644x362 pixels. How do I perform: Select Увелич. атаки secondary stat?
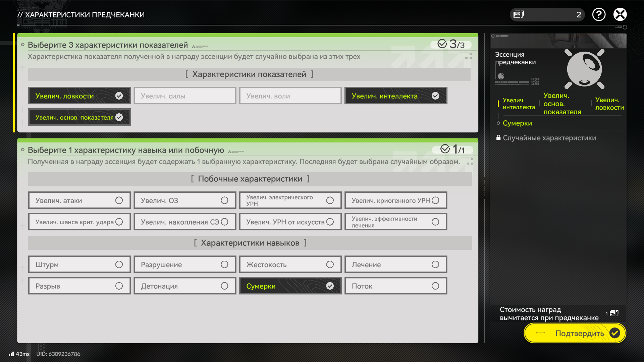(x=79, y=200)
